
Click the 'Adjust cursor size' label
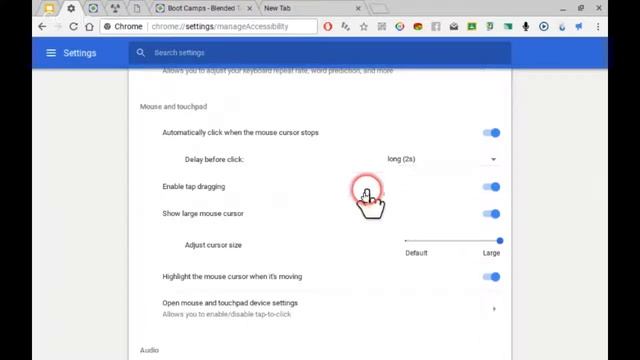pos(213,245)
